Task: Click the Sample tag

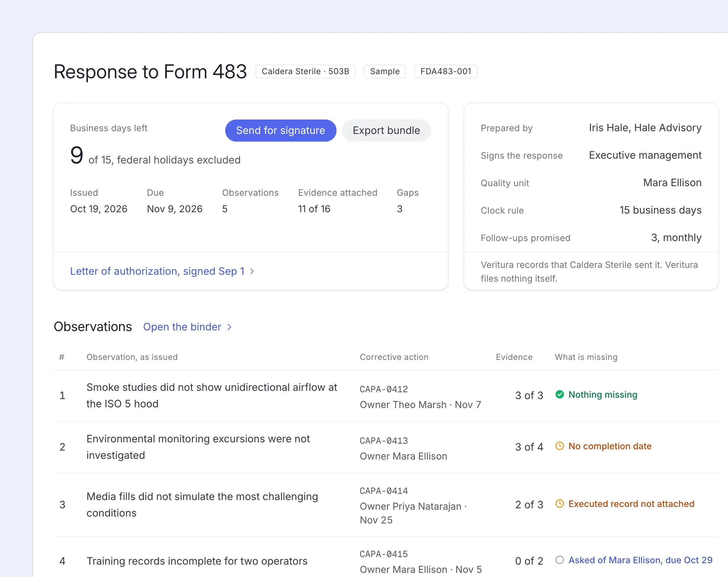Action: 385,71
